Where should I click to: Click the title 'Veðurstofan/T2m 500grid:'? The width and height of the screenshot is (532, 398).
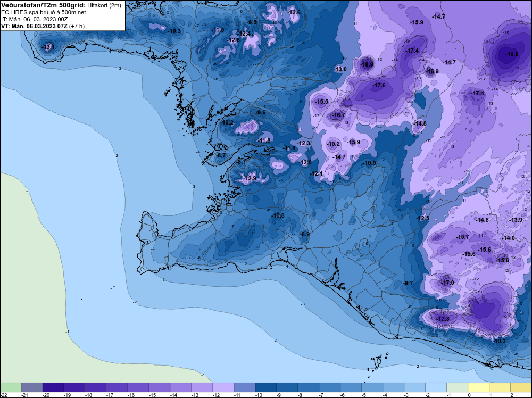43,5
